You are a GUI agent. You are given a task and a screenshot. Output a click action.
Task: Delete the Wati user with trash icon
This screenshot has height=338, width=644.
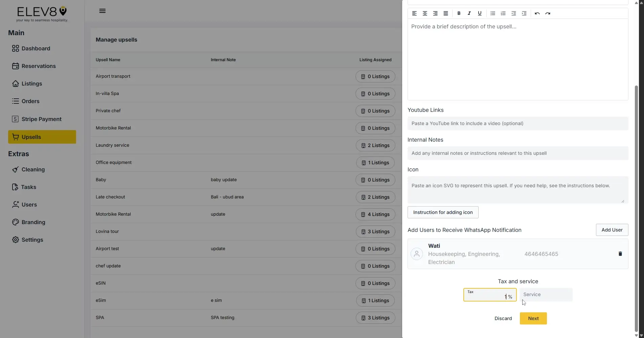(620, 254)
